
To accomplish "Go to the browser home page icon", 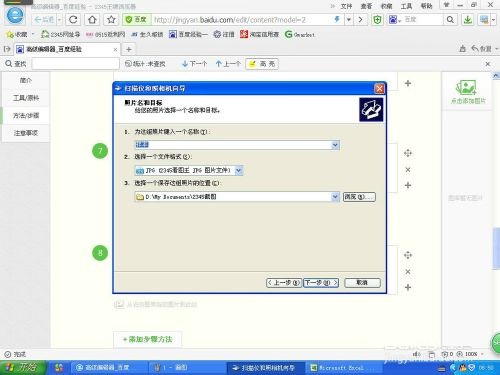I will 92,20.
